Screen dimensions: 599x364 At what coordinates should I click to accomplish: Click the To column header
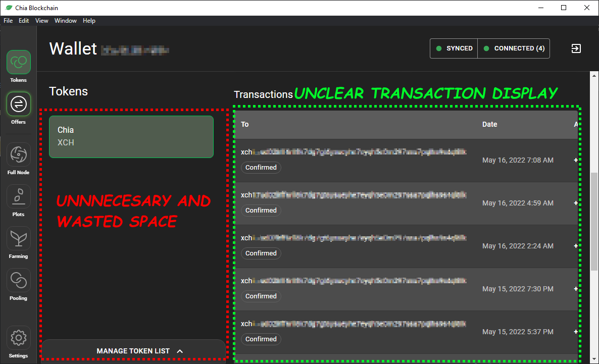coord(245,124)
